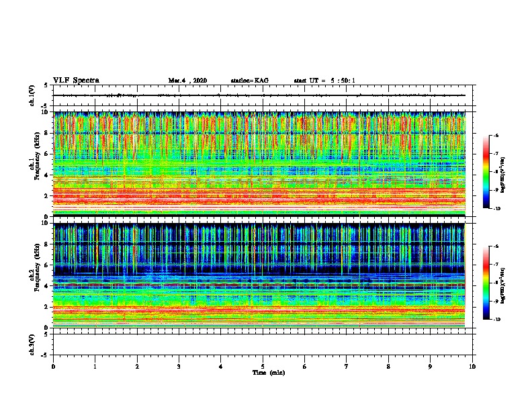Screen dimensions: 532x411
Task: Click time axis tick label "5"
Action: click(x=263, y=367)
